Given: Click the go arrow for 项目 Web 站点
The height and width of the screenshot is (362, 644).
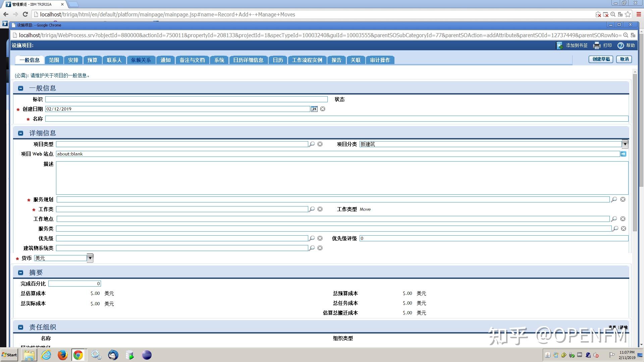Looking at the screenshot, I should (623, 154).
